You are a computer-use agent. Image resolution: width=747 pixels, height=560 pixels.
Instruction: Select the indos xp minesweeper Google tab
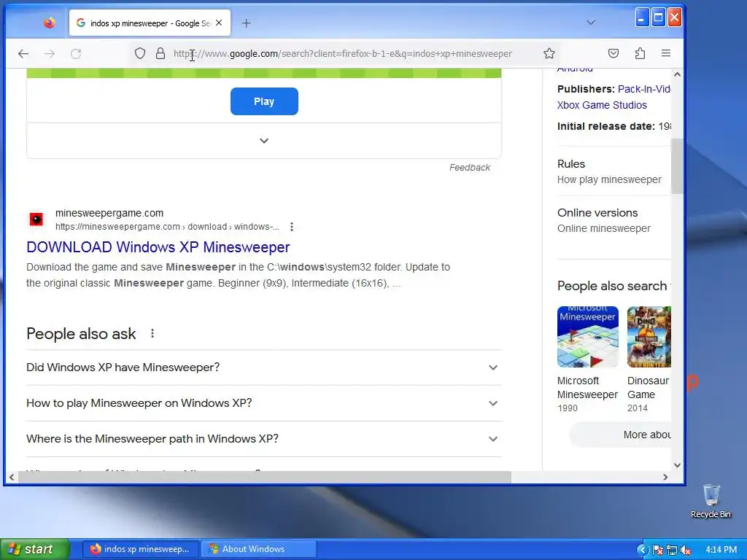[150, 23]
